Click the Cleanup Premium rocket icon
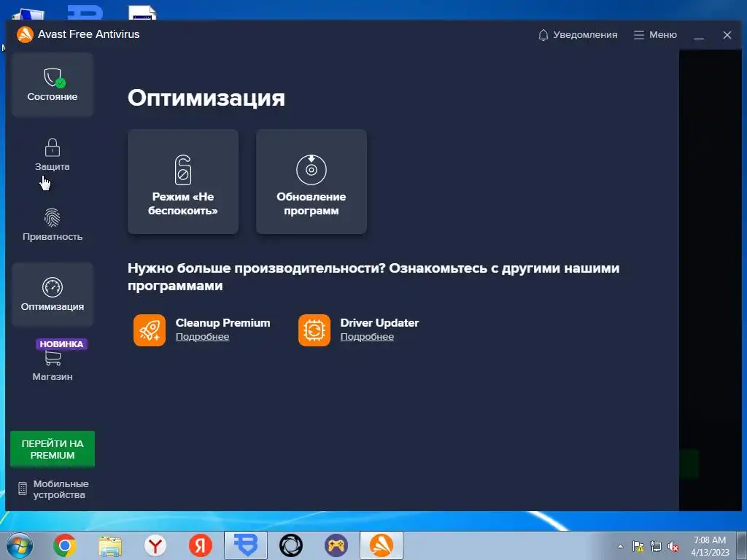The image size is (747, 560). coord(150,330)
